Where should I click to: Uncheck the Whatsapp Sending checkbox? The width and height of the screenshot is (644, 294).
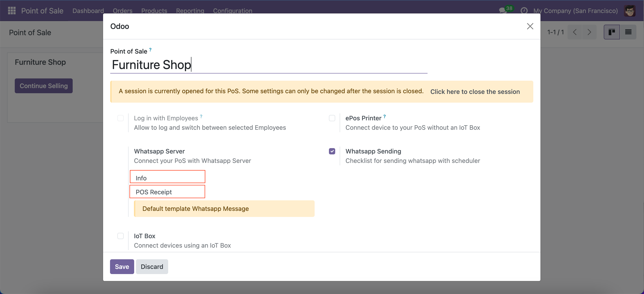pyautogui.click(x=332, y=151)
